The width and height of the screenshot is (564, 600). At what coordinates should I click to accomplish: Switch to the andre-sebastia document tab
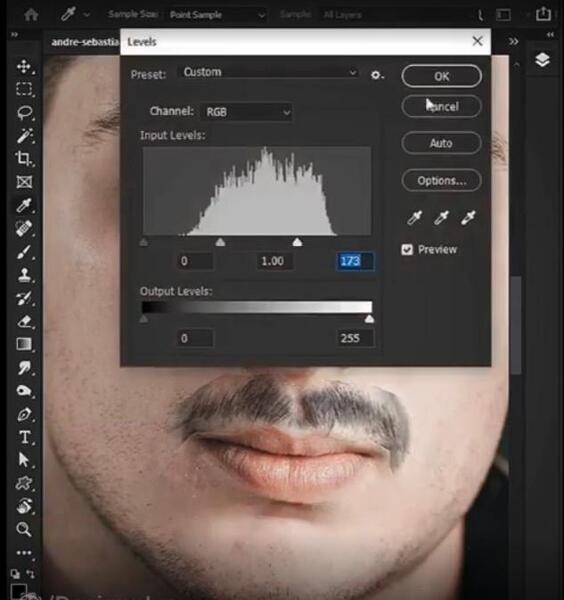click(x=85, y=42)
